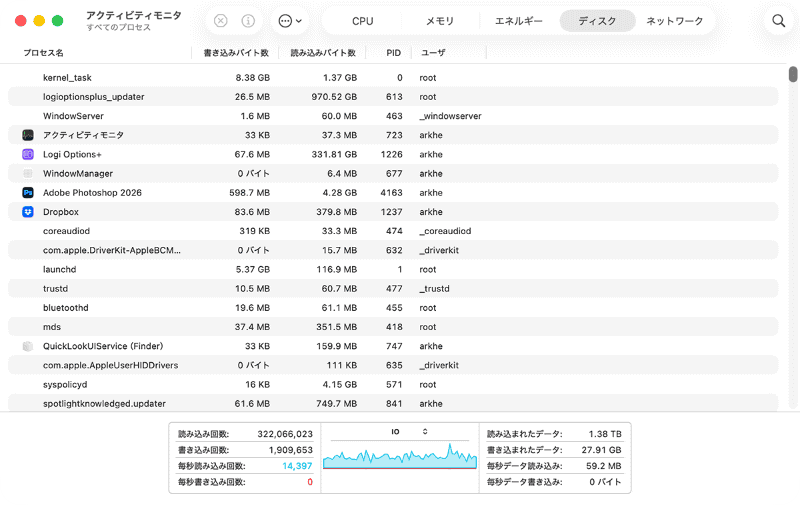Click the green zoom window button
The width and height of the screenshot is (800, 505).
[x=58, y=21]
